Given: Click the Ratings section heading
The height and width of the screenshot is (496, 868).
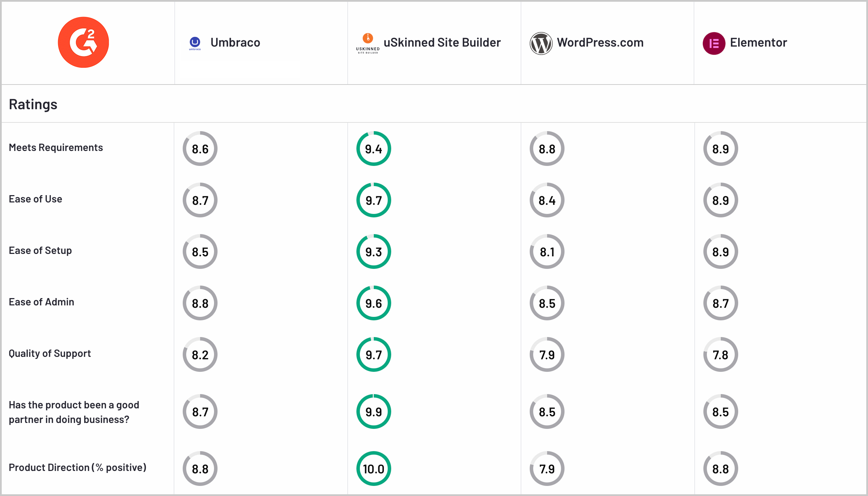Looking at the screenshot, I should click(33, 104).
